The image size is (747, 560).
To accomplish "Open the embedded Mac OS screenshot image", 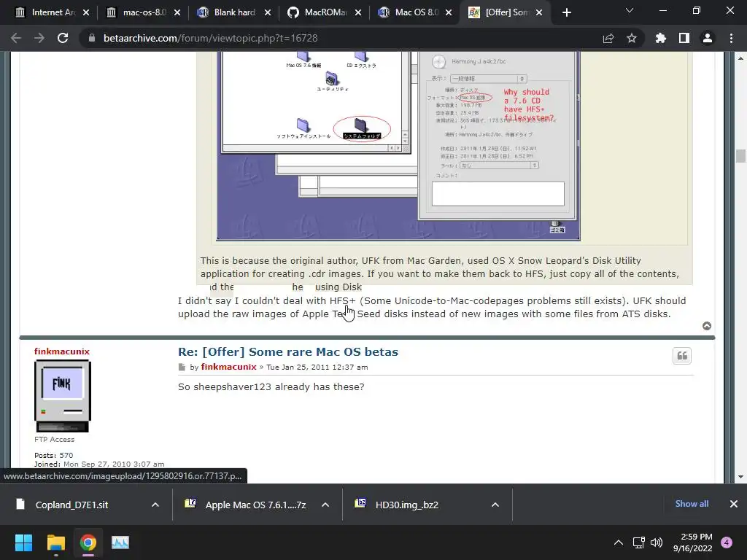I will [x=398, y=146].
